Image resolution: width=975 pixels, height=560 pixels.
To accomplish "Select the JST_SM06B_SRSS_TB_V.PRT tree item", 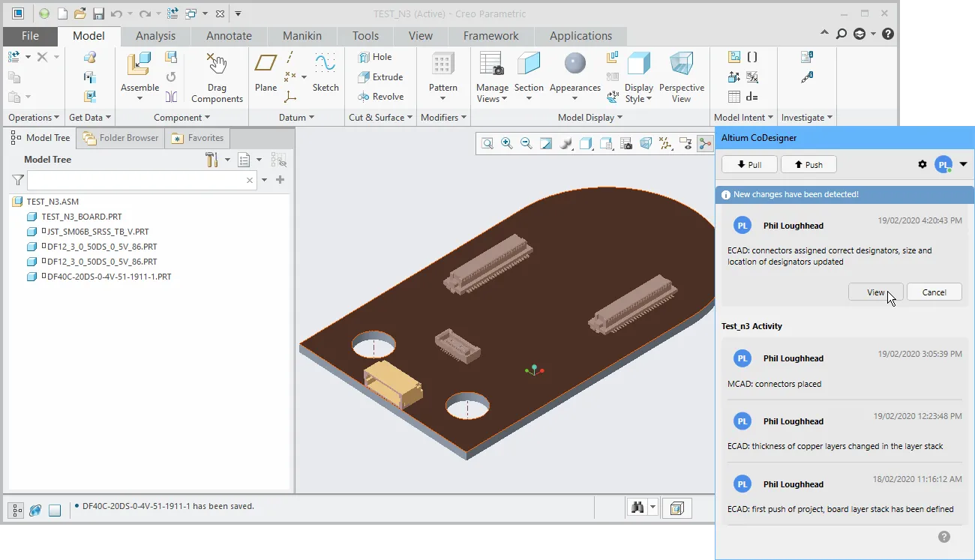I will click(97, 232).
